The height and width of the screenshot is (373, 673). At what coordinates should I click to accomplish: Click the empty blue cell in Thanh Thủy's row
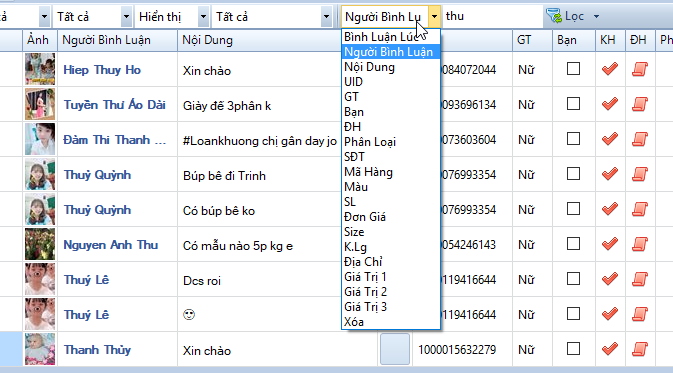(395, 349)
